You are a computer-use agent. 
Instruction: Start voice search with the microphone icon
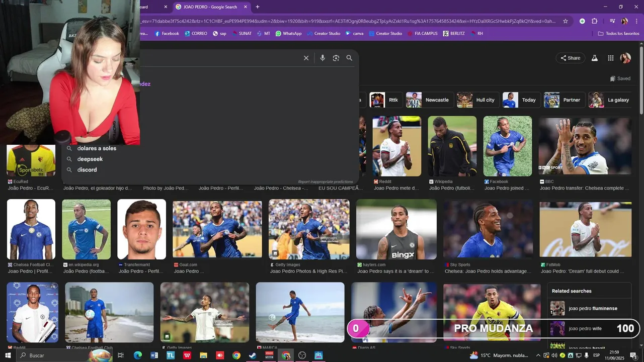tap(323, 58)
